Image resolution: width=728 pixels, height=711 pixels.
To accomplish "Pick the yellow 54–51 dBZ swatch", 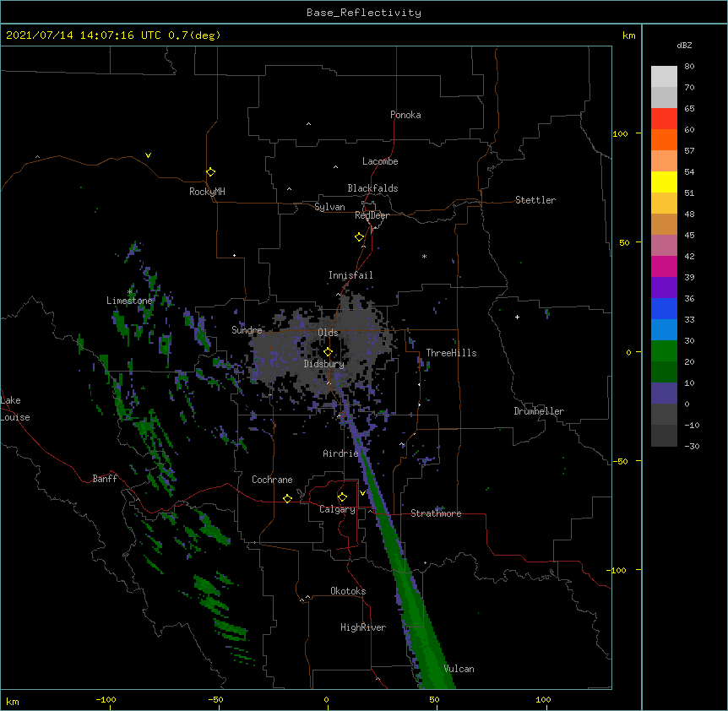I will tap(664, 182).
